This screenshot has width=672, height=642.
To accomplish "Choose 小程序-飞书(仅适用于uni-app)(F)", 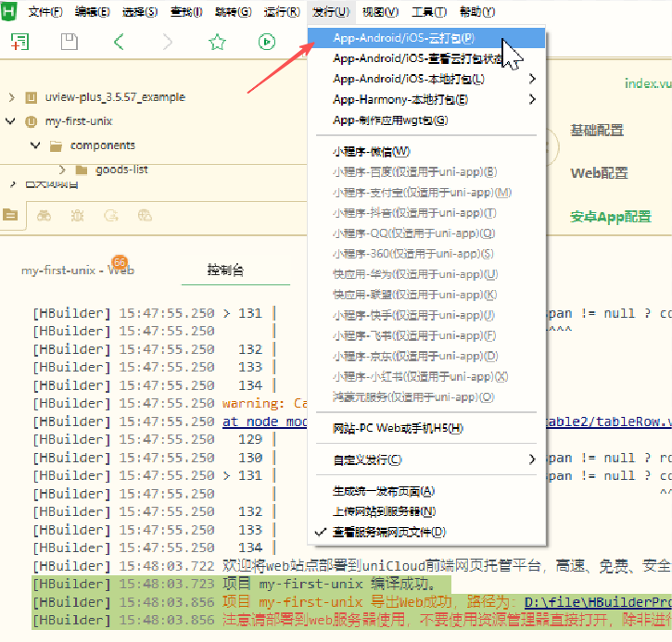I will coord(426,335).
